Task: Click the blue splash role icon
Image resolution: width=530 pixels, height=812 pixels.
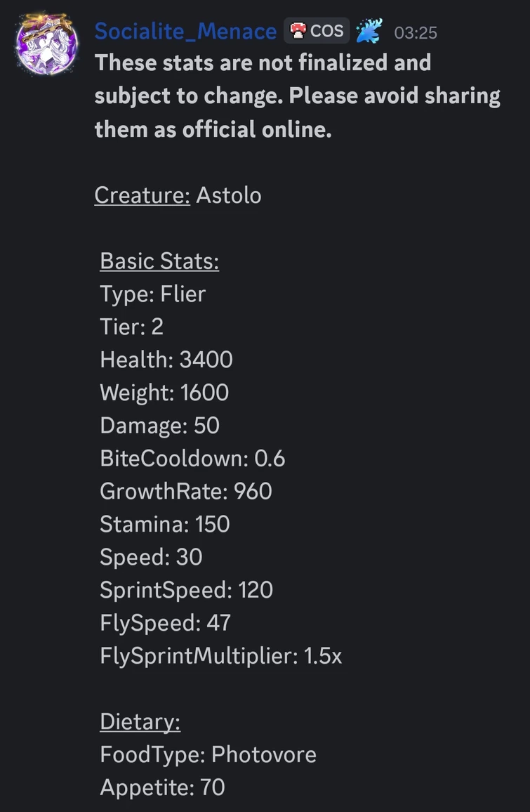Action: (x=369, y=32)
